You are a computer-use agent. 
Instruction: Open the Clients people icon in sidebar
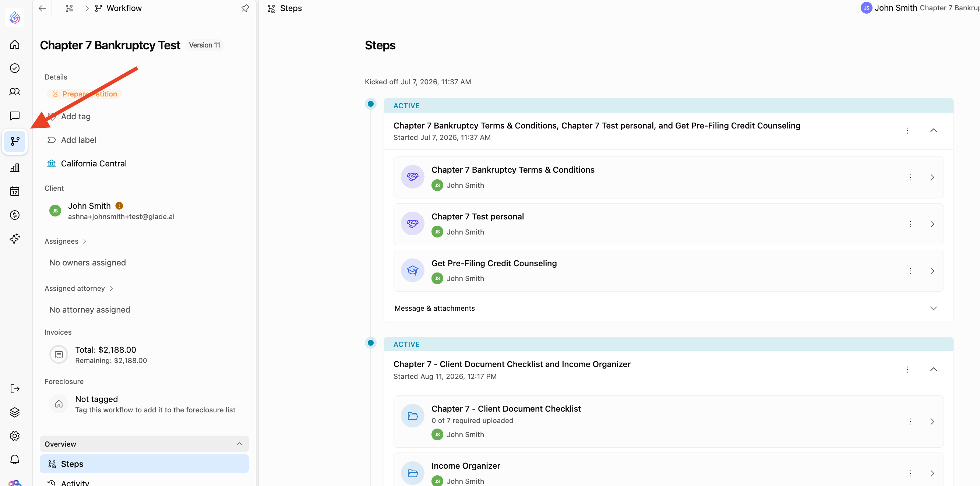[14, 92]
